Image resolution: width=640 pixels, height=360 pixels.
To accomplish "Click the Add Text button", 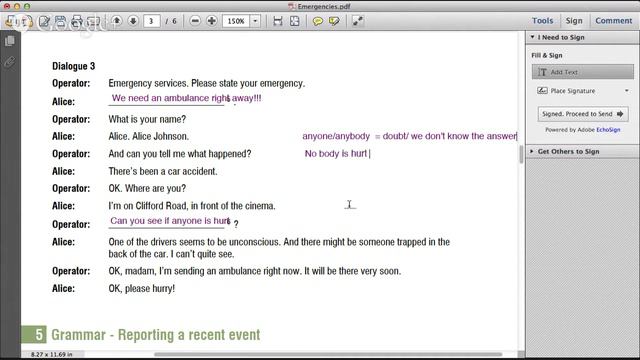I will click(x=583, y=72).
